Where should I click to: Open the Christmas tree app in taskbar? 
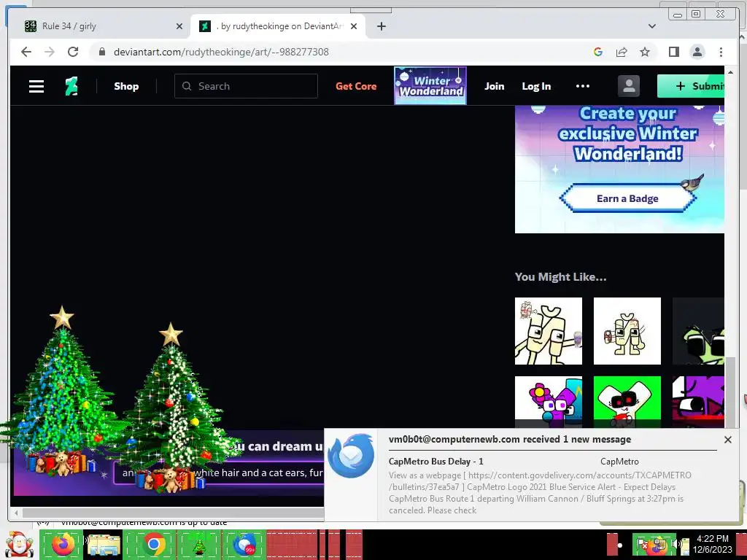click(x=199, y=545)
